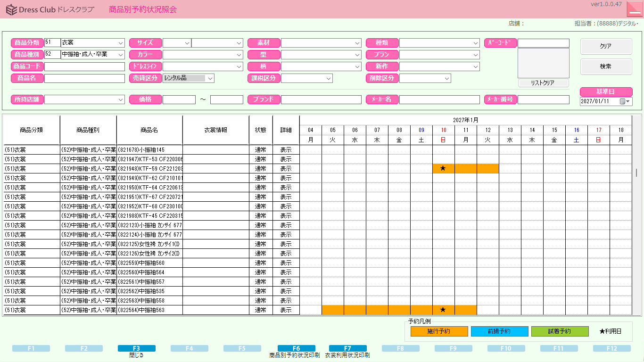Click the orange 施行予約 legend swatch
Viewport: 644px width, 362px height.
439,331
